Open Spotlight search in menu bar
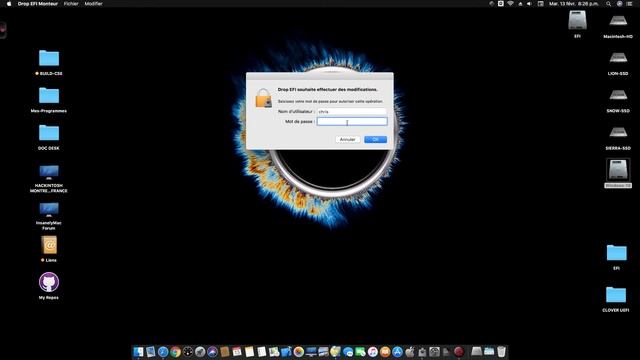Viewport: 640px width, 360px height. (608, 4)
